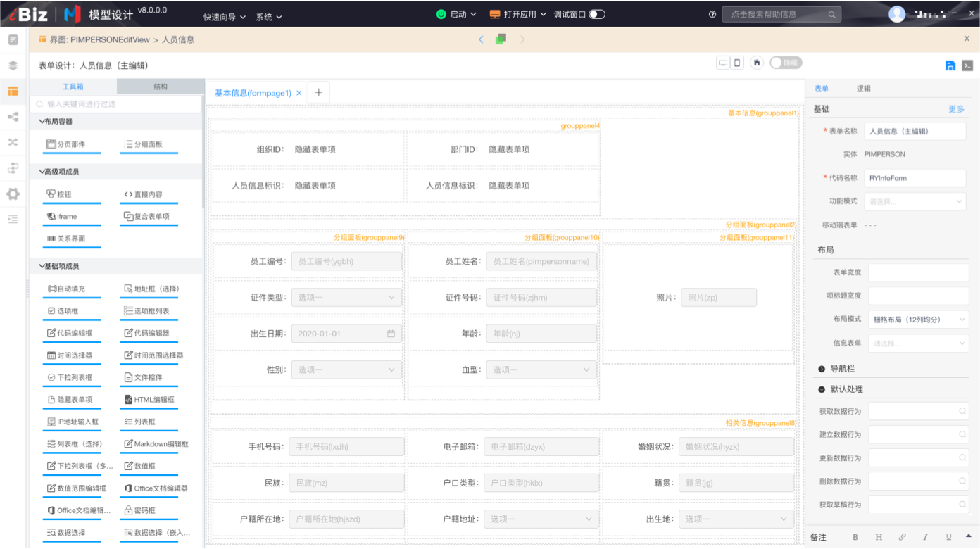
Task: Toggle the 调试窗口 switch
Action: click(597, 14)
